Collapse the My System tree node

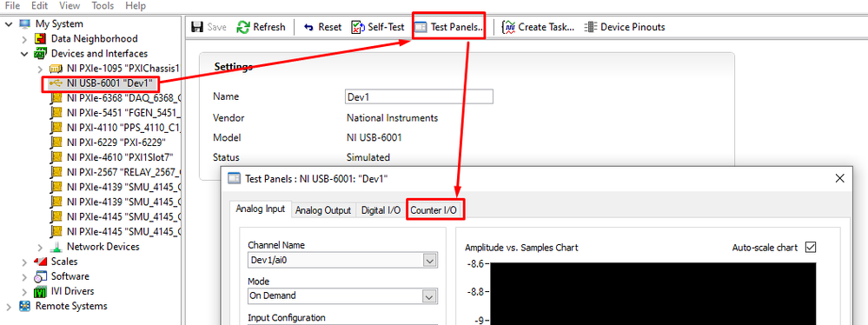pyautogui.click(x=9, y=23)
